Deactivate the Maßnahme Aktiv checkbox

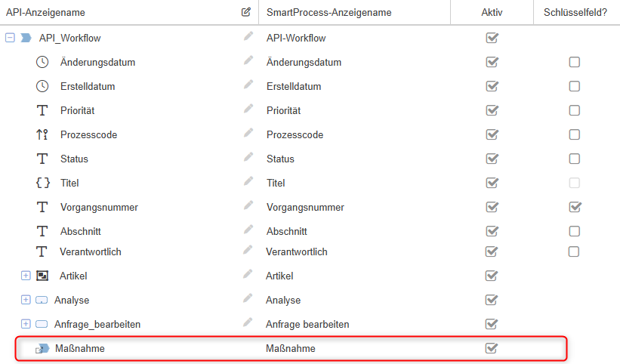[x=492, y=348]
